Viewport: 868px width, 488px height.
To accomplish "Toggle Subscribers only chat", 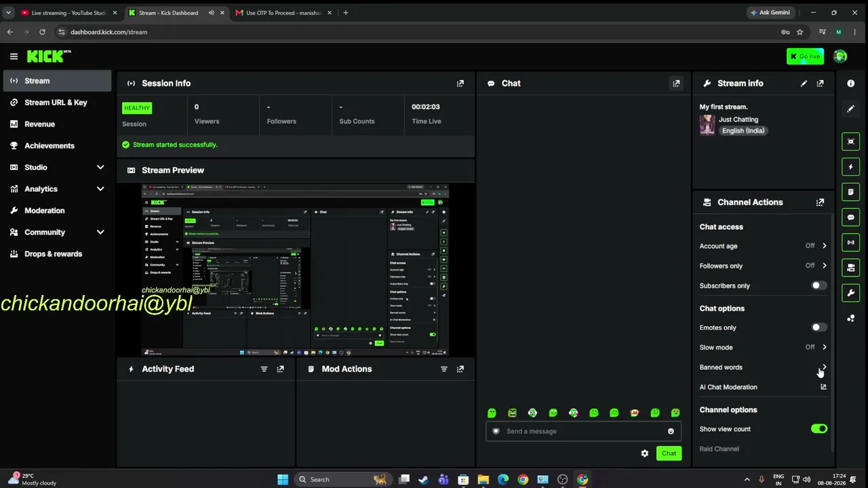I will tap(818, 286).
